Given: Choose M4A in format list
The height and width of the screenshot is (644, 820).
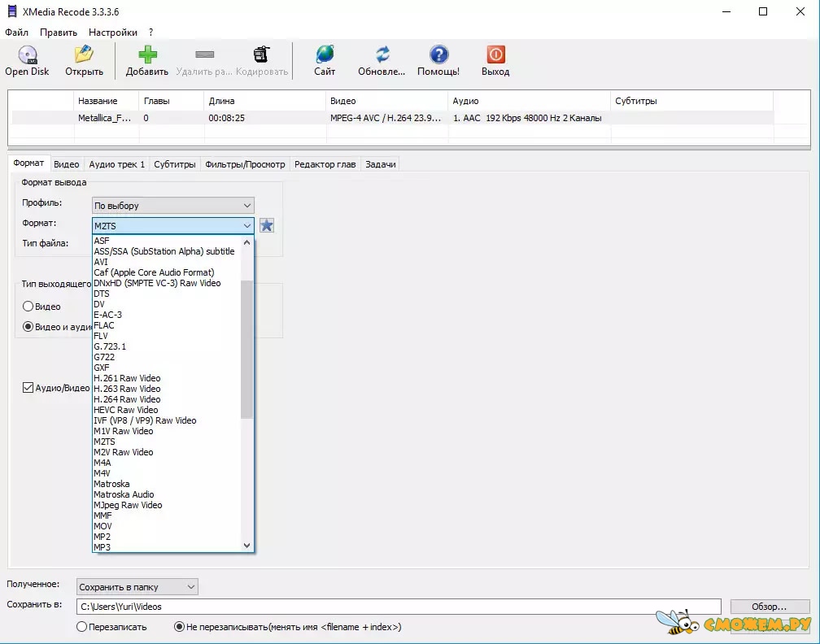Looking at the screenshot, I should click(167, 463).
